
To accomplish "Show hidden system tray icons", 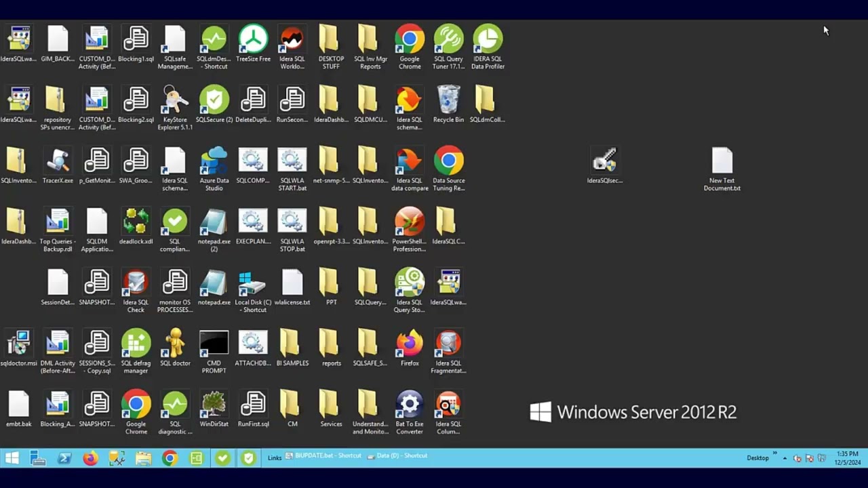I will point(785,458).
